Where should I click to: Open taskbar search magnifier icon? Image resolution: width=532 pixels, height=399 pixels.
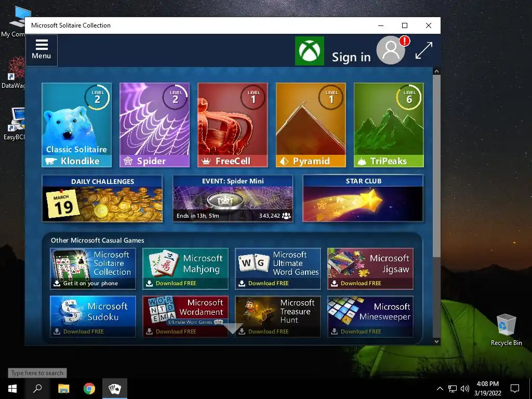37,389
